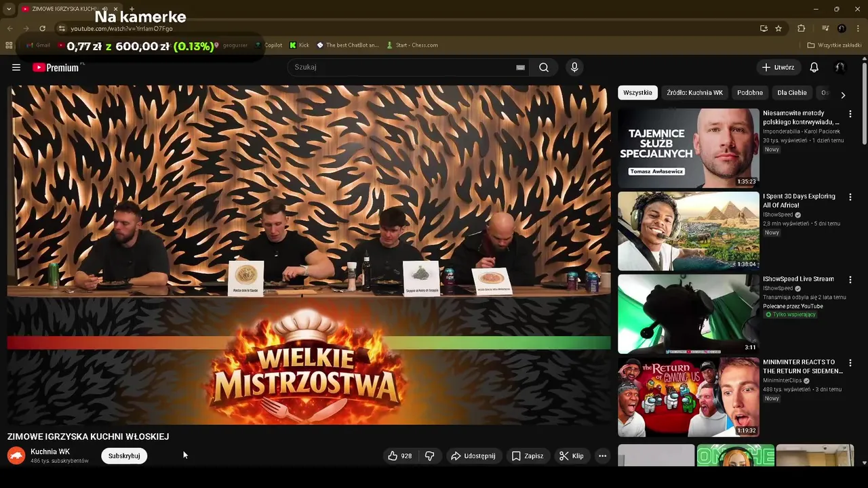This screenshot has width=868, height=488.
Task: Open the green screen live stream thumbnail
Action: click(x=688, y=314)
